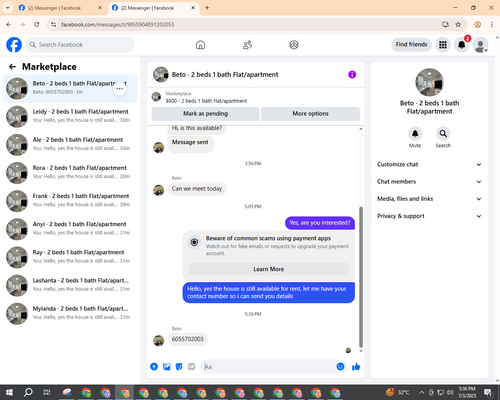
Task: Open Anyi conversation in list
Action: coord(70,229)
